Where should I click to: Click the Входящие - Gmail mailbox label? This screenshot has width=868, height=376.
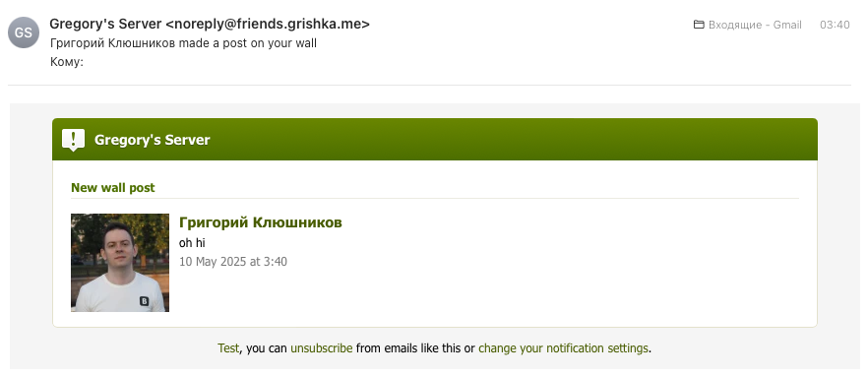[755, 25]
